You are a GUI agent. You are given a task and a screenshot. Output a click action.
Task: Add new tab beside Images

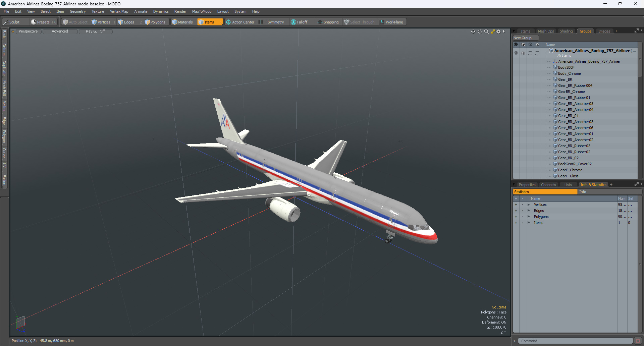coord(616,31)
